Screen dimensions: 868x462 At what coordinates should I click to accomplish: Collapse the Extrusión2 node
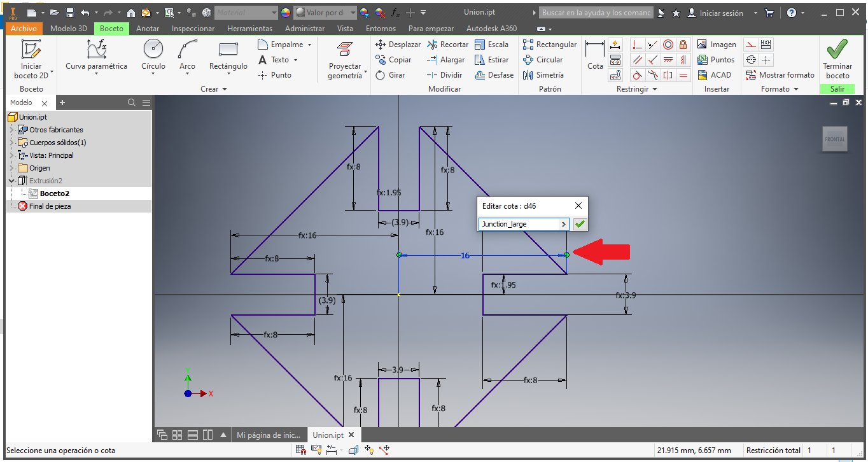point(11,181)
